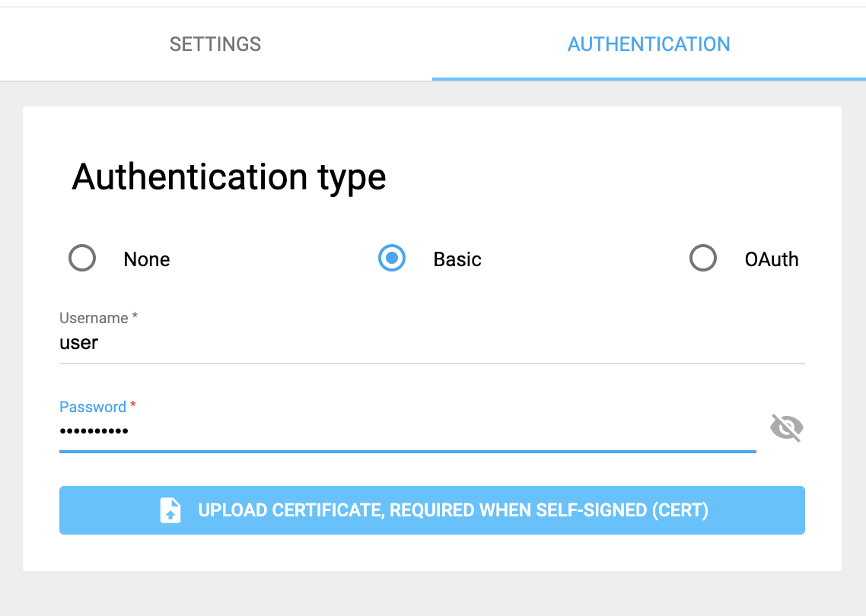
Task: Select the Basic radio button circle
Action: (x=392, y=259)
